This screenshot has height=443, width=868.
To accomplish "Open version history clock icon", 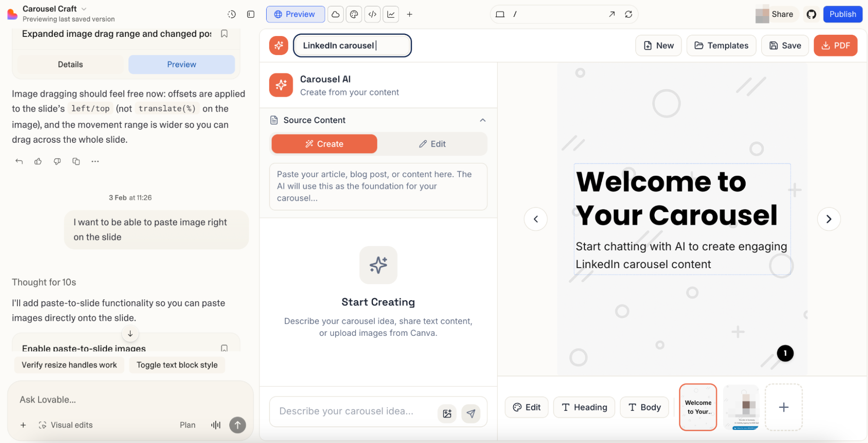I will tap(232, 14).
